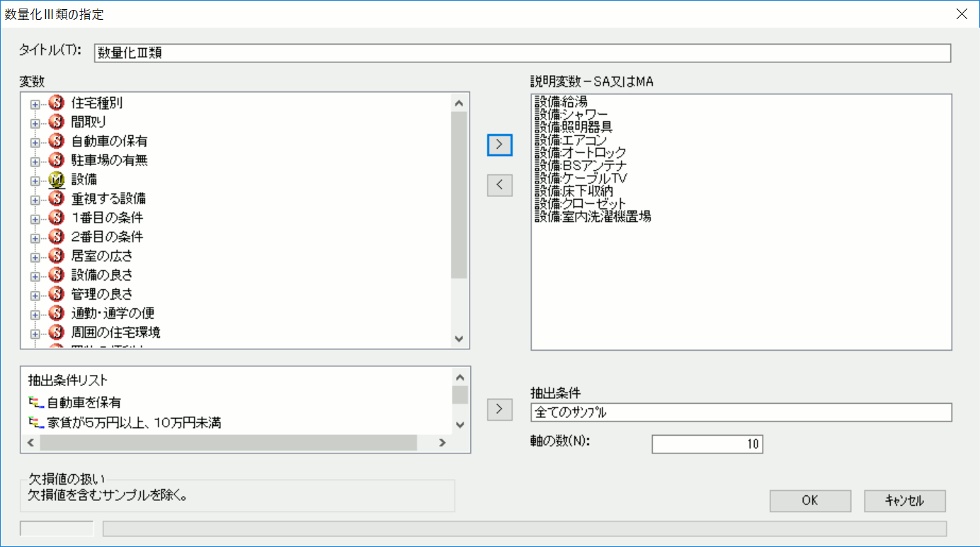
Task: Click the 抽出条件リスト scroll-down arrow
Action: pyautogui.click(x=460, y=425)
